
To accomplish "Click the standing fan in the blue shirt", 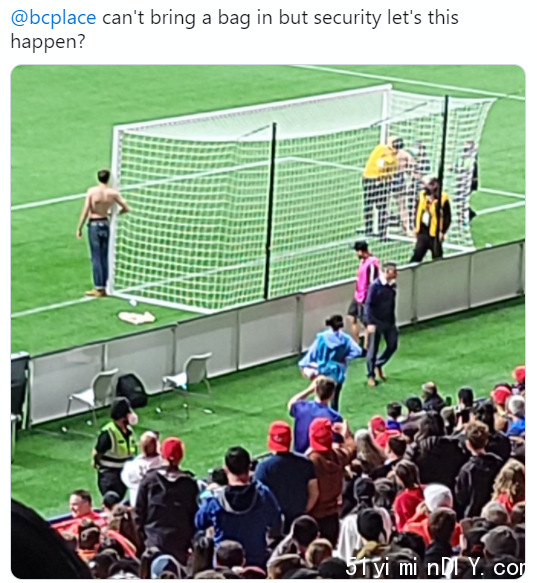I will 314,413.
